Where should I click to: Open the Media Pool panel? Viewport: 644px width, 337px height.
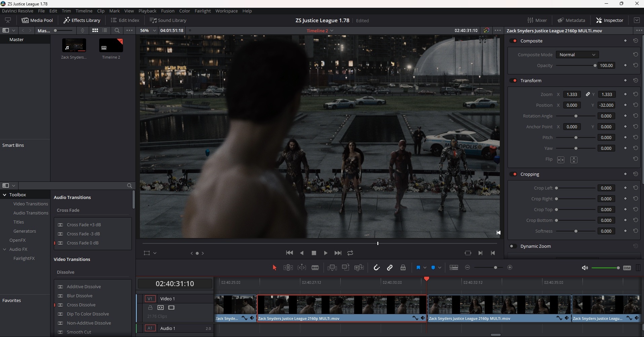coord(37,20)
